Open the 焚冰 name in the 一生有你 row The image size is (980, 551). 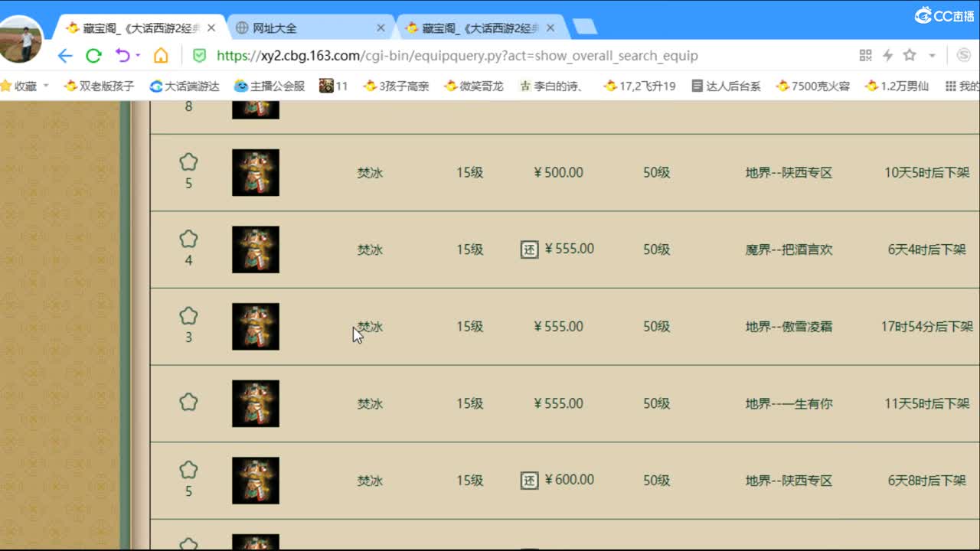(370, 403)
